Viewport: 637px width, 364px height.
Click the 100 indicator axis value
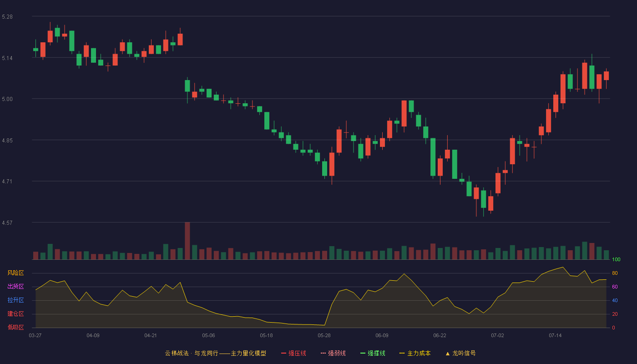616,260
